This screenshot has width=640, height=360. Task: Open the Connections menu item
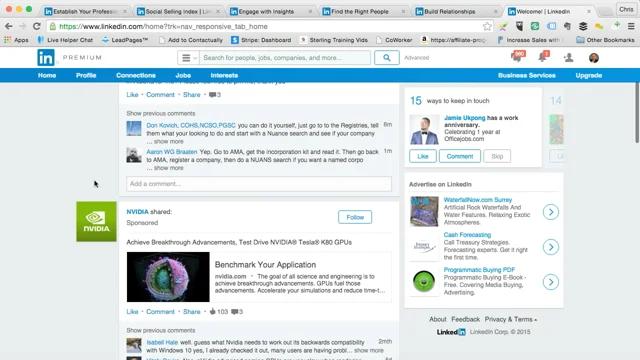[136, 76]
